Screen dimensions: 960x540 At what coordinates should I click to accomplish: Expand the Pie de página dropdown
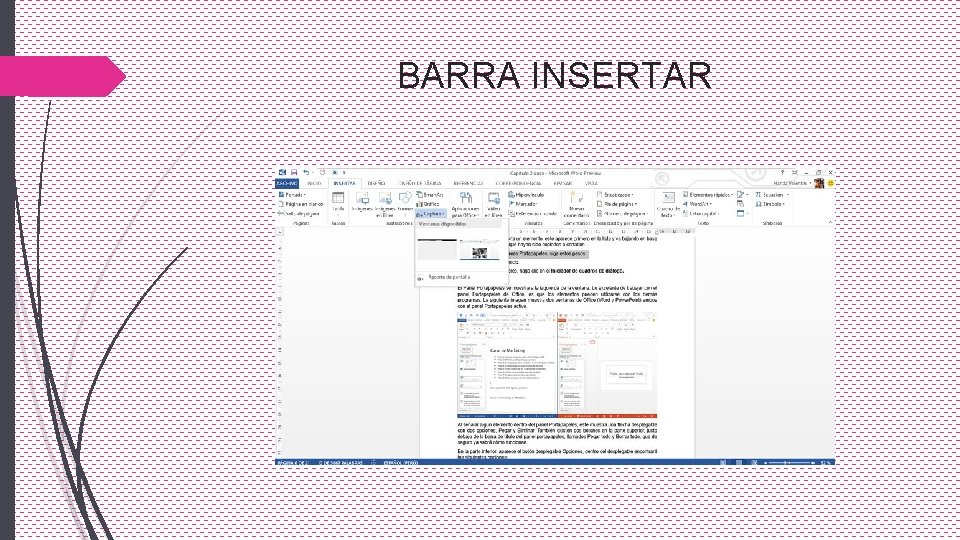coord(618,204)
